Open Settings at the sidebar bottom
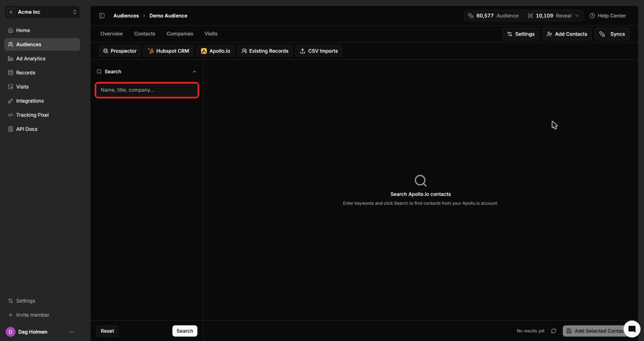This screenshot has height=341, width=644. coord(42,301)
